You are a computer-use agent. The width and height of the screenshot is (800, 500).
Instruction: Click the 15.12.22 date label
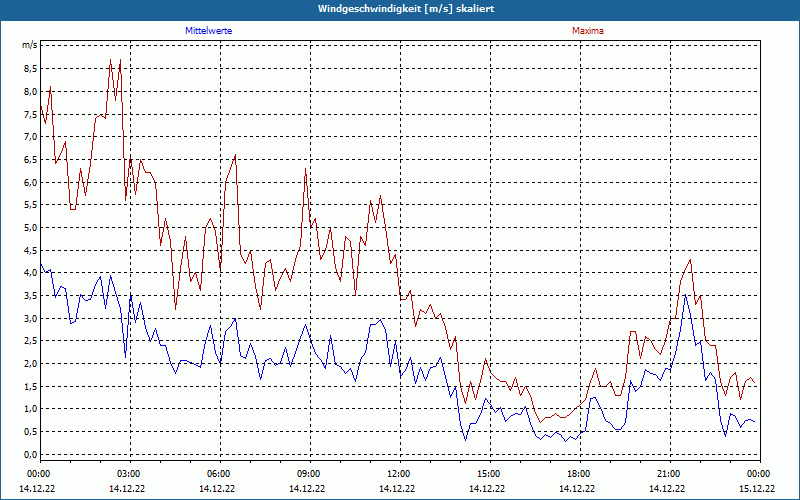[x=757, y=489]
